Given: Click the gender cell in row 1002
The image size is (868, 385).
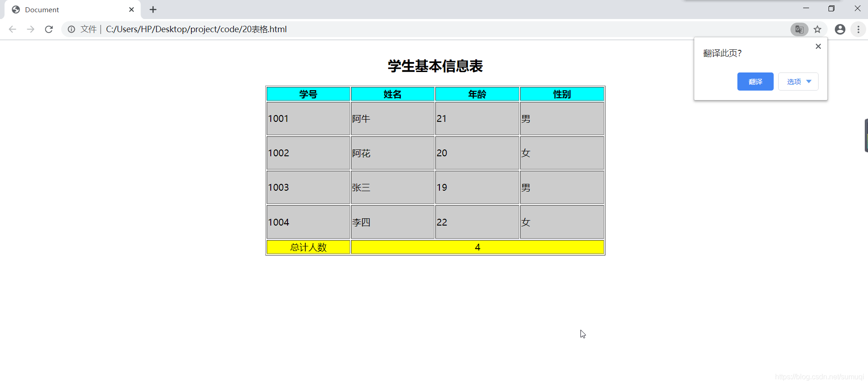Looking at the screenshot, I should (562, 153).
